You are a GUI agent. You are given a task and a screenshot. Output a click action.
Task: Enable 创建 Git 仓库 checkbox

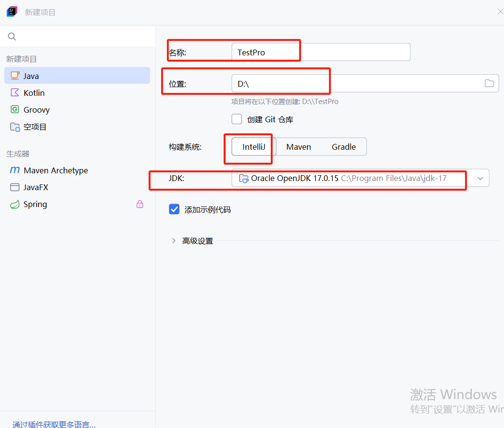pos(237,119)
